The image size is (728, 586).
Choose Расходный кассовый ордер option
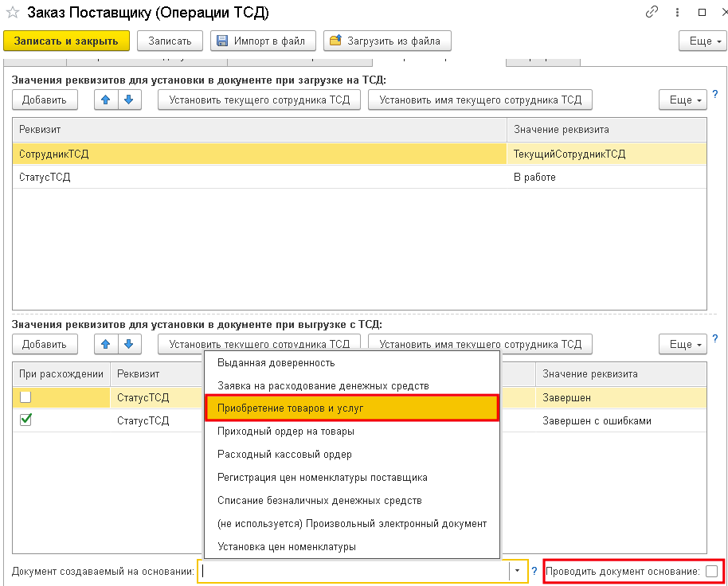(x=352, y=455)
